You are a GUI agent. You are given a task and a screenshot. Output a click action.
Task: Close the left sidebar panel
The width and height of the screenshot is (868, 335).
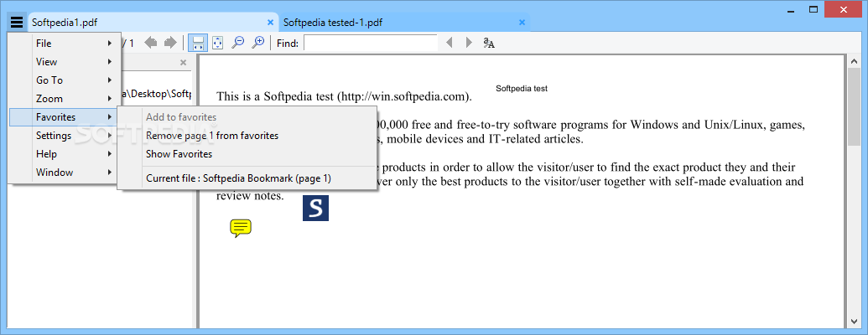point(183,63)
